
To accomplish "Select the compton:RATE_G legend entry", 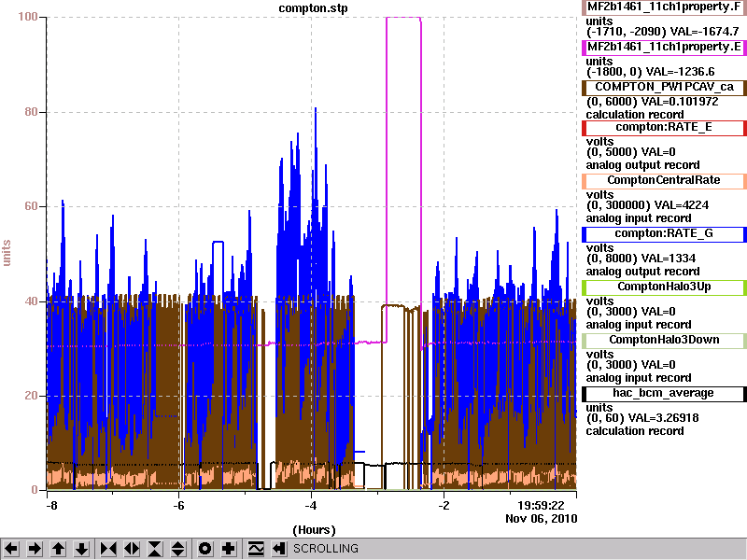I will (x=664, y=234).
